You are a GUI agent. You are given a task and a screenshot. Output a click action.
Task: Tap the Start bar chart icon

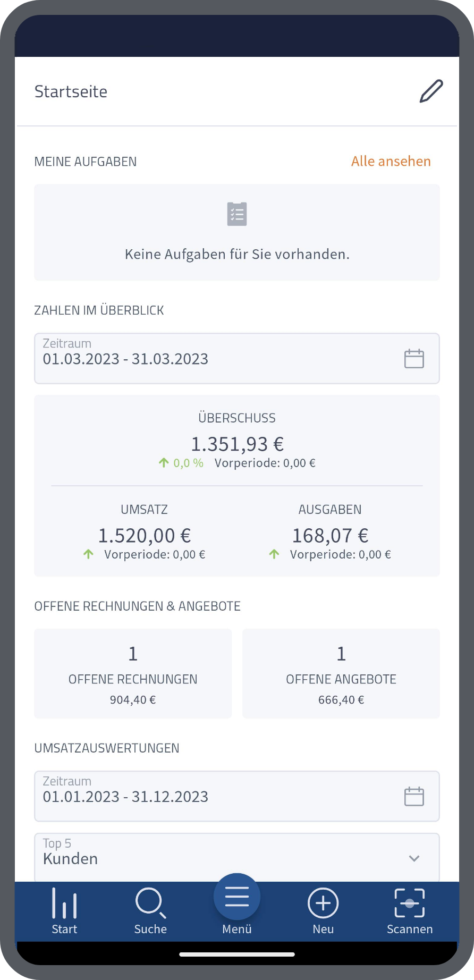64,903
